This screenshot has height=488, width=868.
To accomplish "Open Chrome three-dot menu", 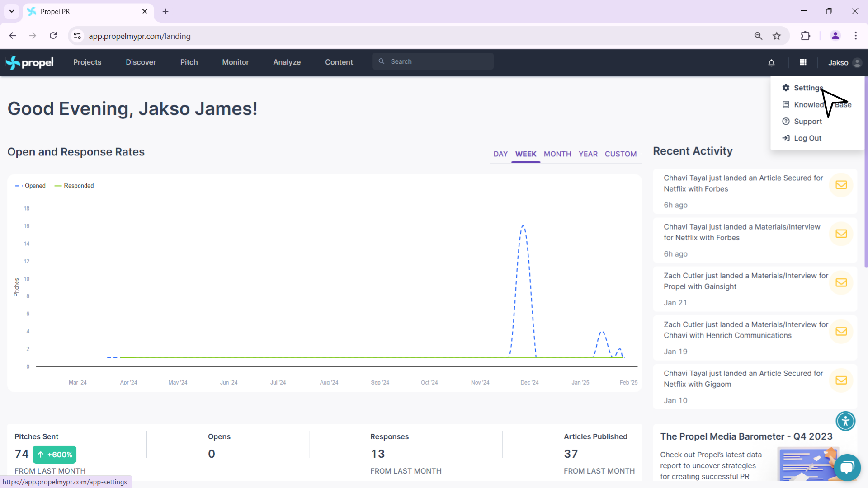I will pos(856,36).
